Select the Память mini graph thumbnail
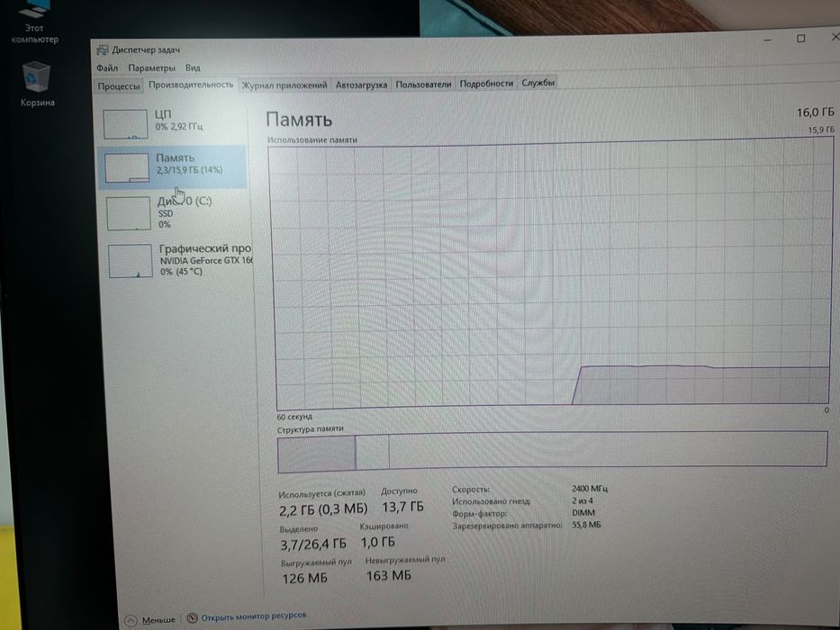840x630 pixels. pyautogui.click(x=127, y=167)
